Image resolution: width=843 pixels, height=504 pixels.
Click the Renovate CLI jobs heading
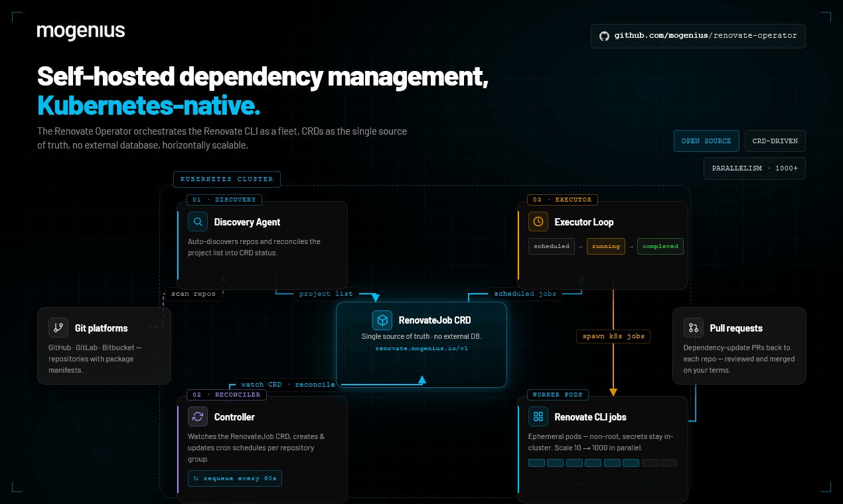click(x=591, y=417)
